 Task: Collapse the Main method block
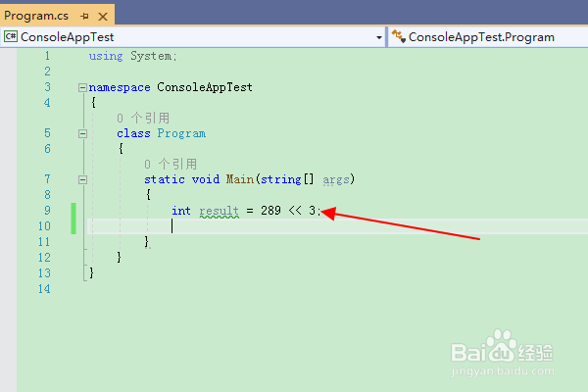pos(82,179)
